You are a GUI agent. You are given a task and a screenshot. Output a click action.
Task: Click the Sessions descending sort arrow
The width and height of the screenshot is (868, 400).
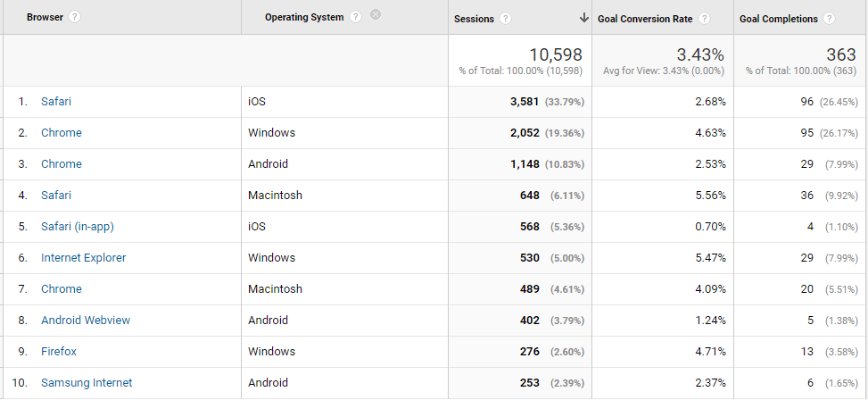584,18
